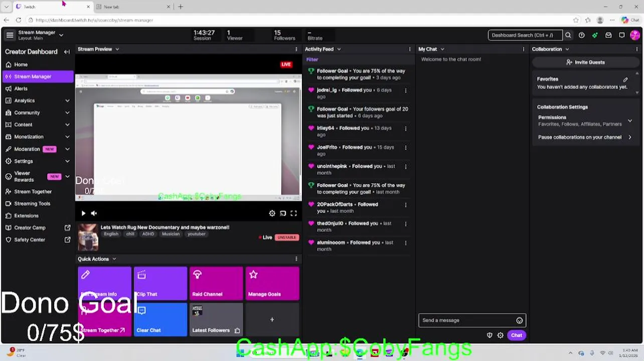Collapse the Creator Dashboard sidebar

tap(67, 52)
